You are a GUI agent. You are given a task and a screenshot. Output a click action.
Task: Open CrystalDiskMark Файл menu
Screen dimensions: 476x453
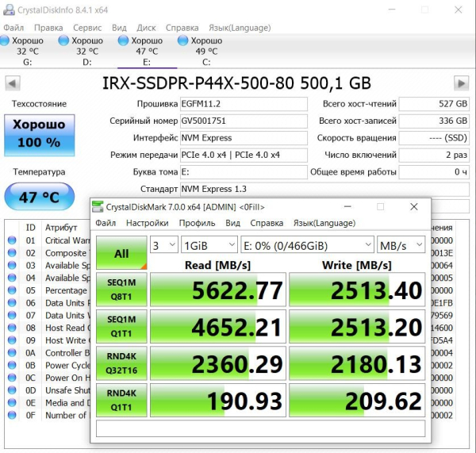point(106,223)
